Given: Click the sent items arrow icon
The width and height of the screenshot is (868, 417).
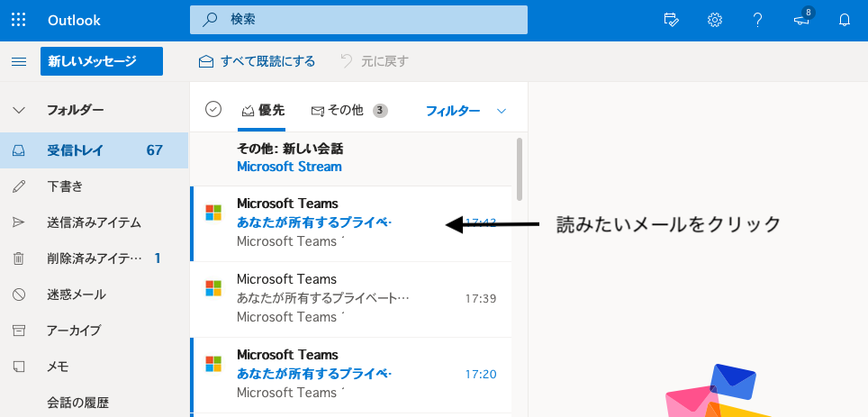Looking at the screenshot, I should tap(19, 222).
